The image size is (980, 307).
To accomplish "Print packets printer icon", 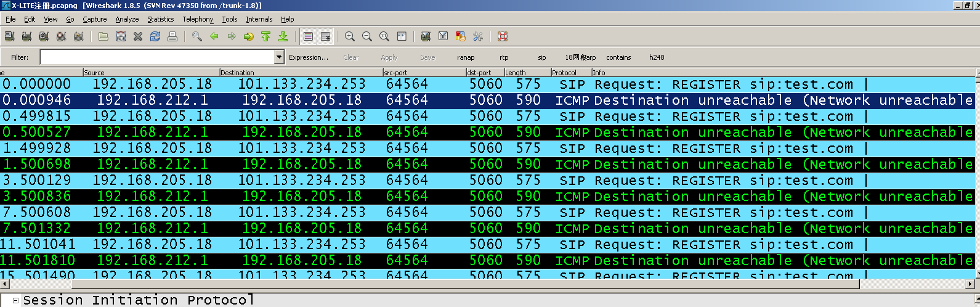I will (172, 37).
